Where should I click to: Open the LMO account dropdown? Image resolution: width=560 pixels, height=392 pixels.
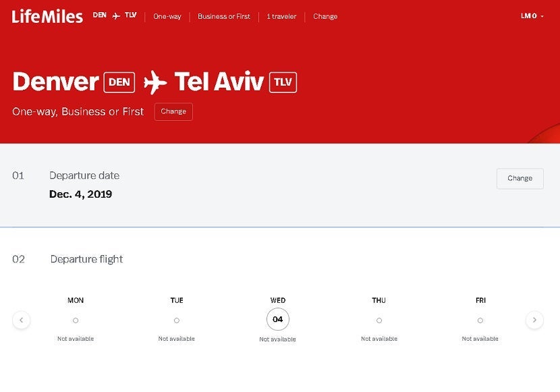(x=532, y=16)
